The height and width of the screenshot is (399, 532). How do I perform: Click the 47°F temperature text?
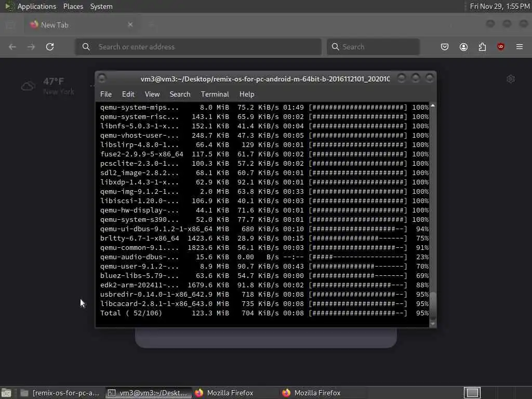[x=54, y=82]
